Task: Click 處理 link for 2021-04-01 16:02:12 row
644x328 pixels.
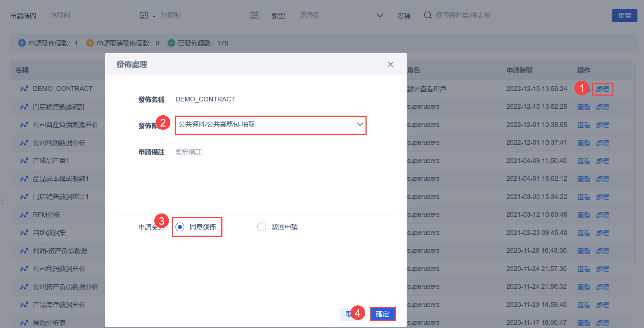Action: pos(602,179)
